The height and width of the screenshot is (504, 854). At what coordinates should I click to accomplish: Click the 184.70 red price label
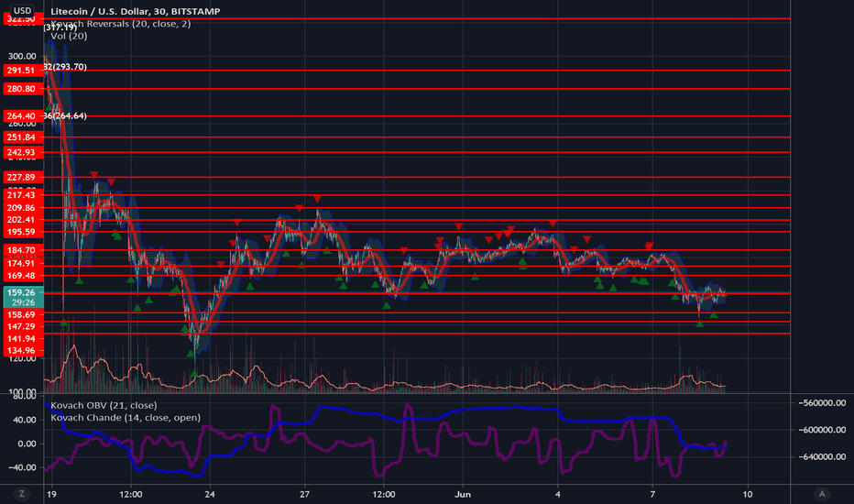23,251
